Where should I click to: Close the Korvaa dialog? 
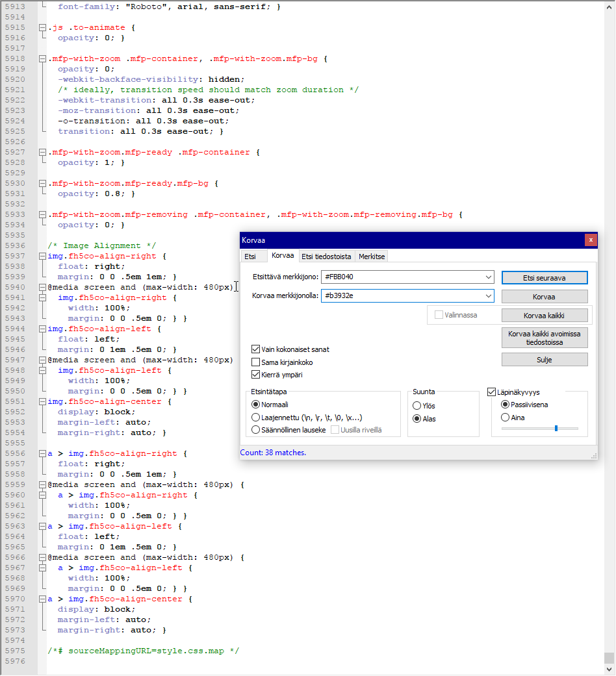(x=591, y=240)
